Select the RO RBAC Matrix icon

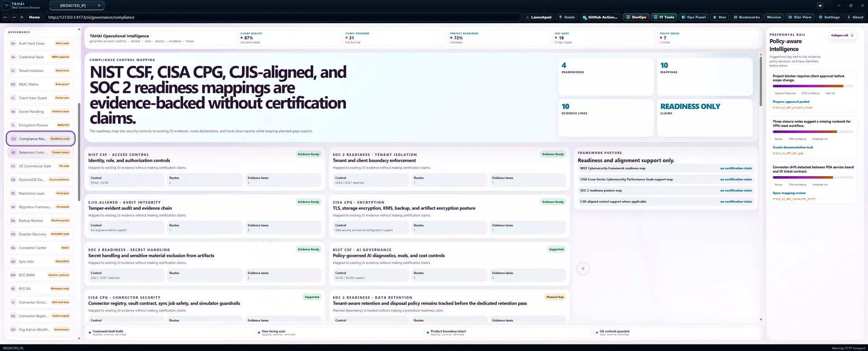point(13,84)
